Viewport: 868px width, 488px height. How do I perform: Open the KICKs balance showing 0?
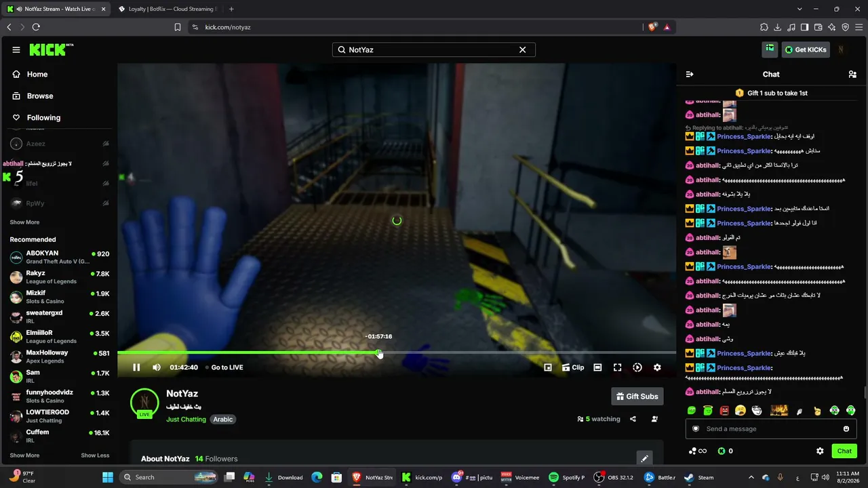pyautogui.click(x=726, y=451)
